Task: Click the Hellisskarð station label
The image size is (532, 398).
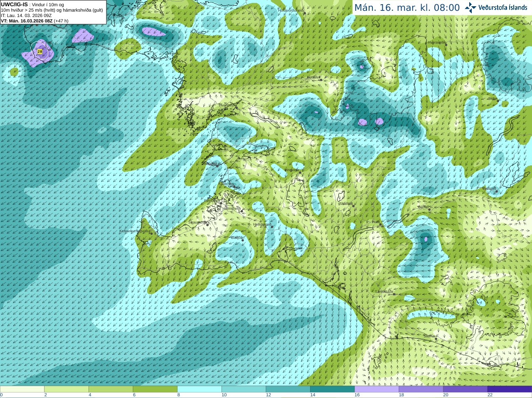Action: [x=262, y=224]
